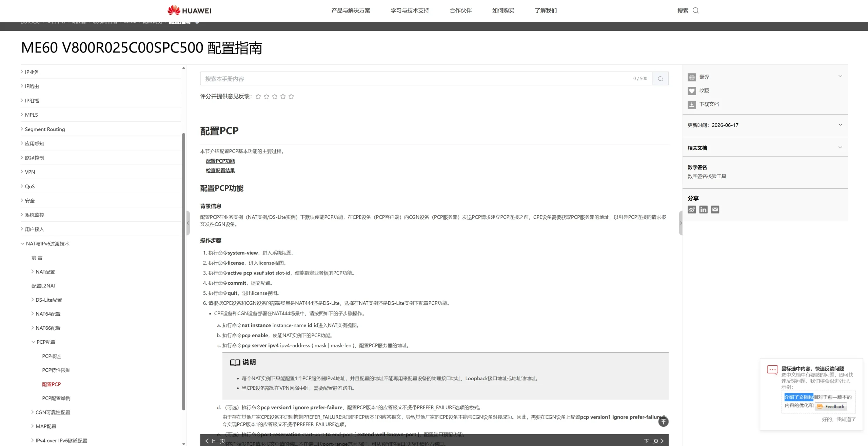Open the 合作伙伴 menu
The image size is (868, 446).
[x=460, y=11]
